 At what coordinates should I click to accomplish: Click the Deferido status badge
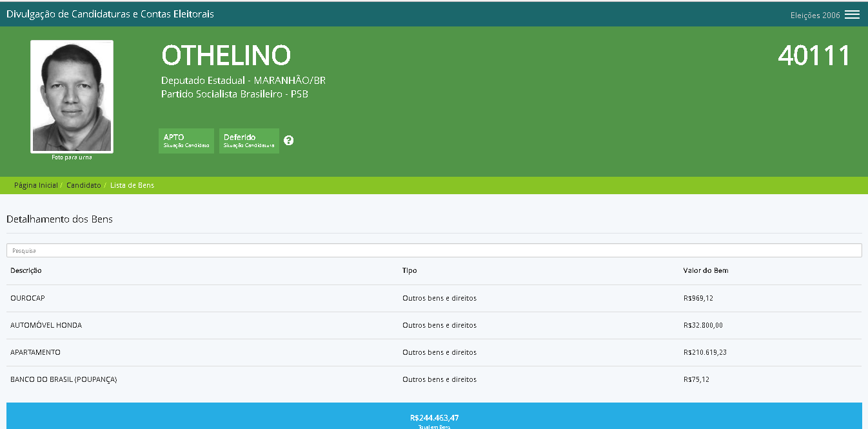click(x=248, y=141)
